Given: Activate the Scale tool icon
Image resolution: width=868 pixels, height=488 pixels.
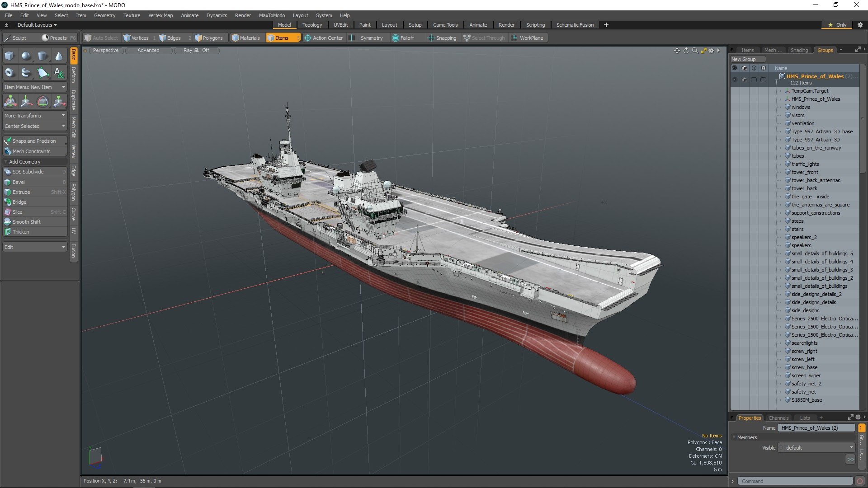Looking at the screenshot, I should pos(59,101).
